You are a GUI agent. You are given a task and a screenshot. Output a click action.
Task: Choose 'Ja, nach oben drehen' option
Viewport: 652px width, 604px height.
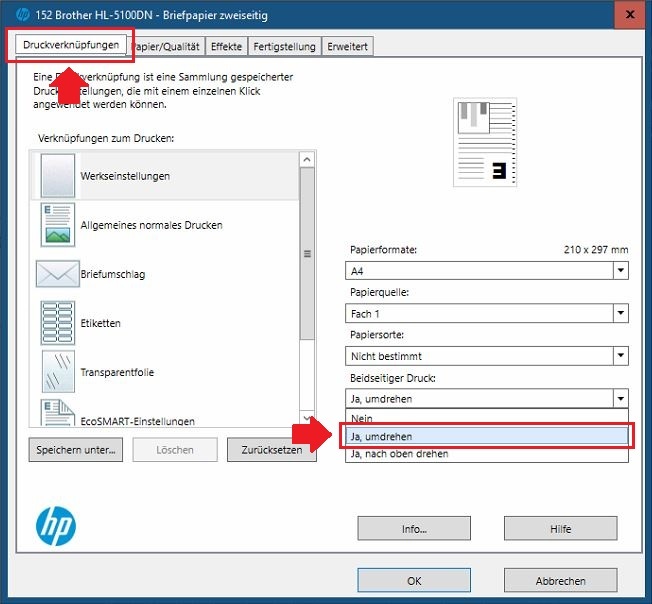487,454
